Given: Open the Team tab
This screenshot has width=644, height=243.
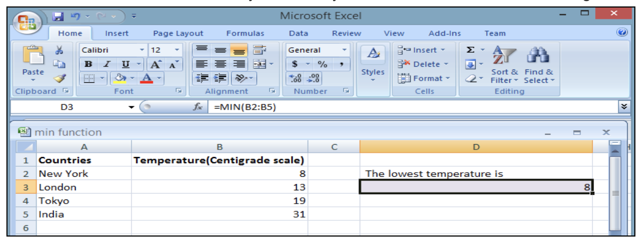Looking at the screenshot, I should [494, 33].
